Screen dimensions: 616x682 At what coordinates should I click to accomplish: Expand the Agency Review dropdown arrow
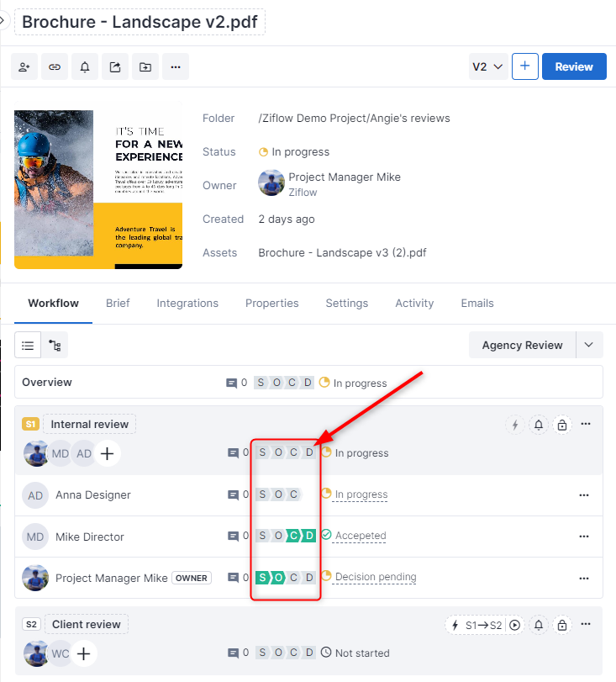pyautogui.click(x=588, y=345)
